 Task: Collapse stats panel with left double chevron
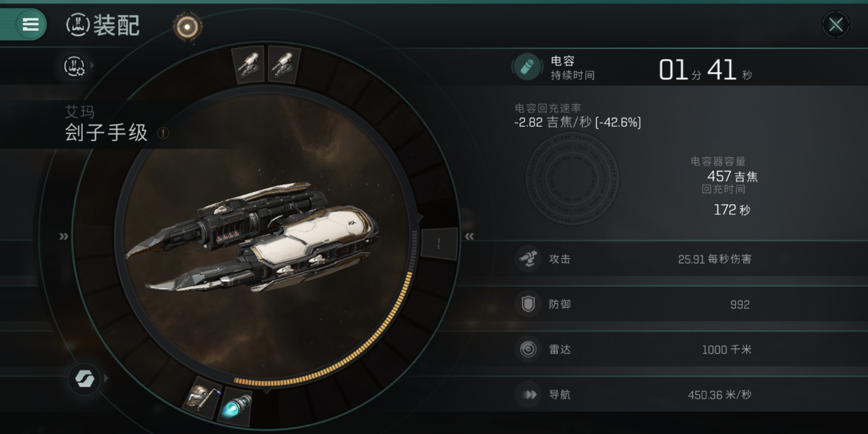469,236
